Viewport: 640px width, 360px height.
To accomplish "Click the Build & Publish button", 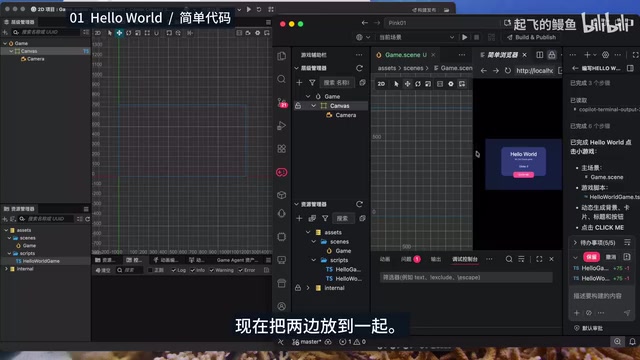I will pos(531,37).
